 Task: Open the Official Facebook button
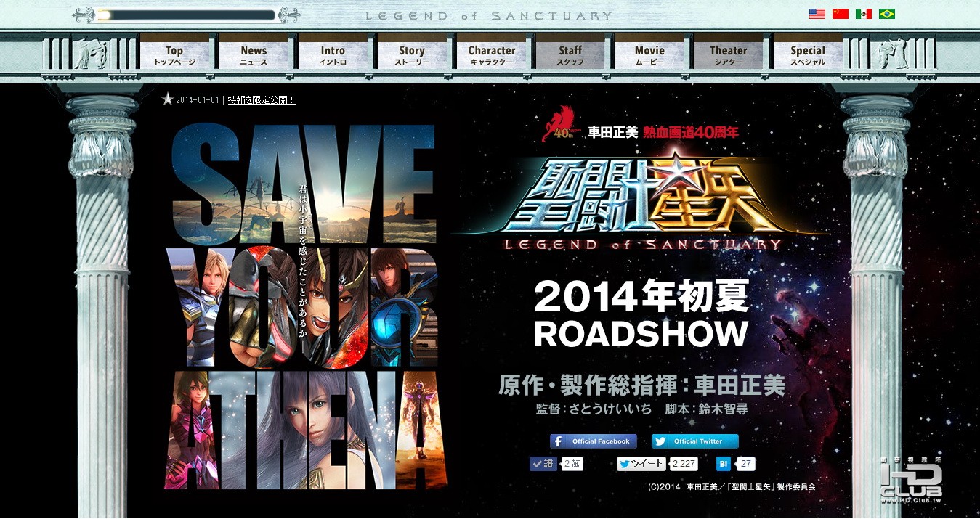pyautogui.click(x=594, y=441)
